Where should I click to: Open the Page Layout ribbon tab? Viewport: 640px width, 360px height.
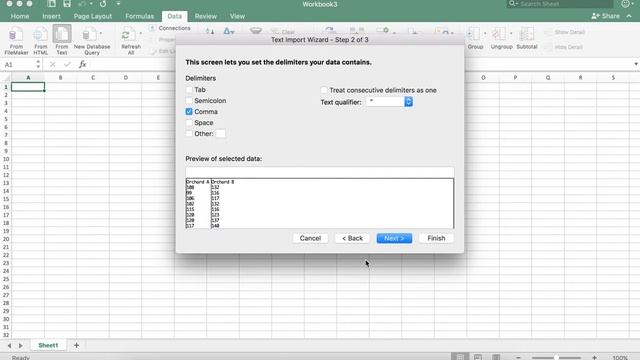click(x=93, y=16)
